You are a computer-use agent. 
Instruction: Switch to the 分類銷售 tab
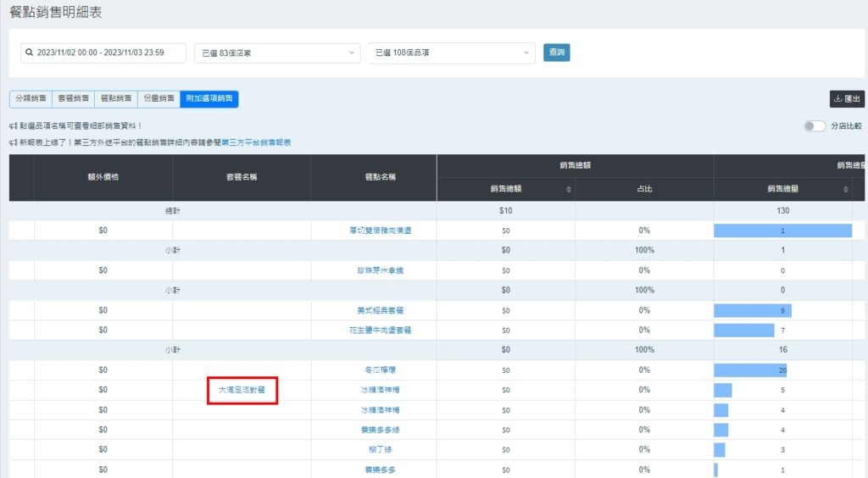pyautogui.click(x=31, y=99)
